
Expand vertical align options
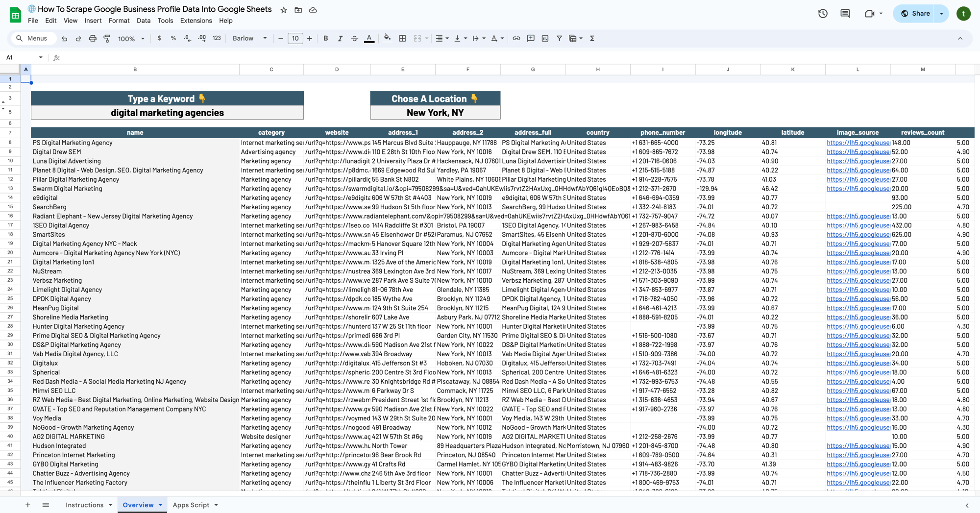click(465, 38)
